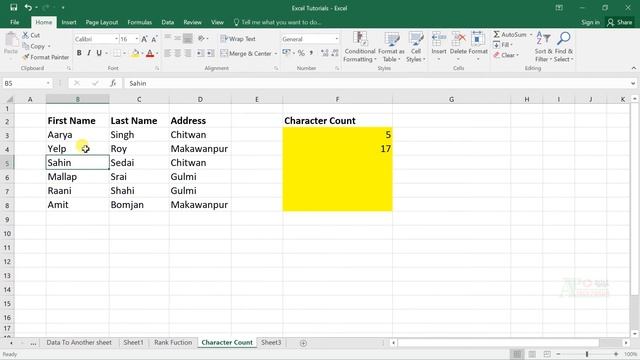Click the Insert Function fx icon
The image size is (640, 360).
tap(113, 83)
